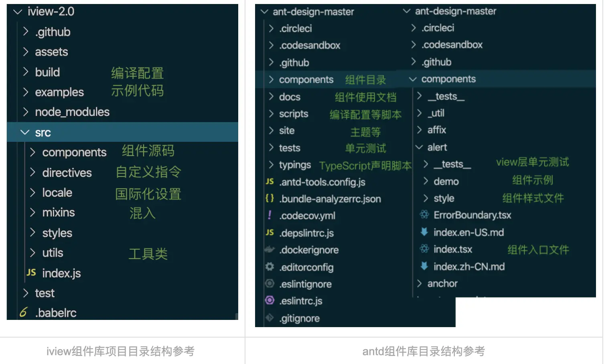Expand the anchor folder chevron

[420, 283]
